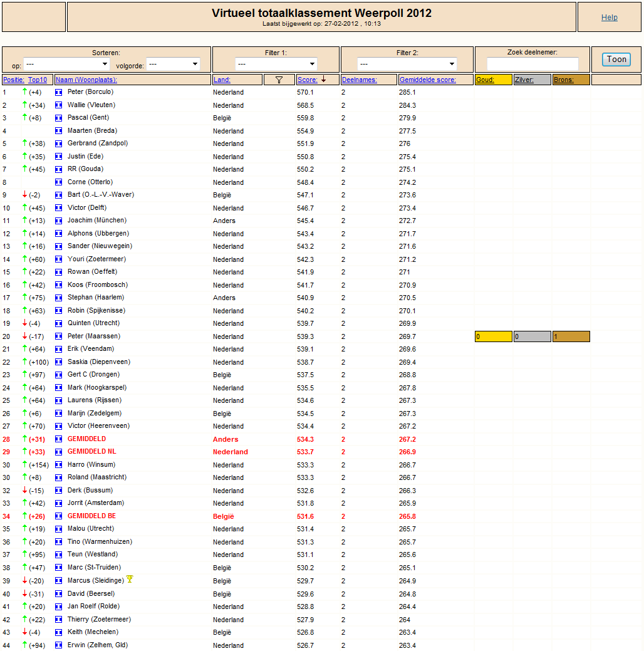Click the Zoek deelnemer search field
This screenshot has width=644, height=651.
tap(532, 64)
